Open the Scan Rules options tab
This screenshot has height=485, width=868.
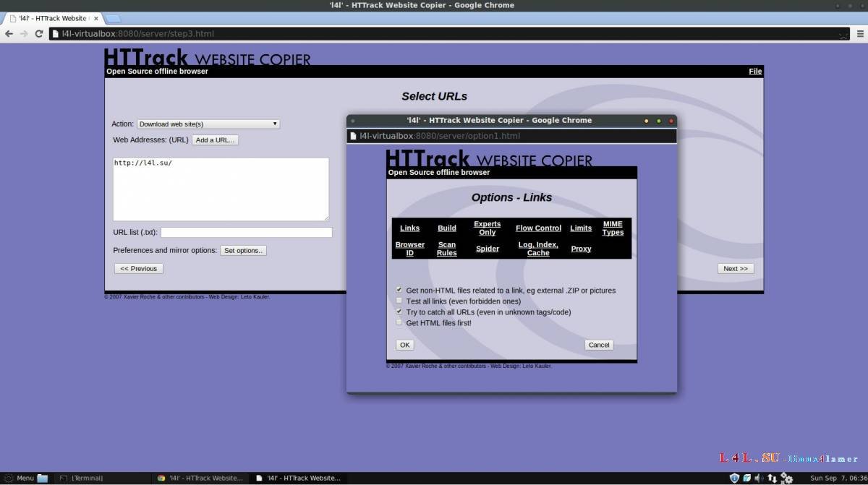[x=447, y=249]
